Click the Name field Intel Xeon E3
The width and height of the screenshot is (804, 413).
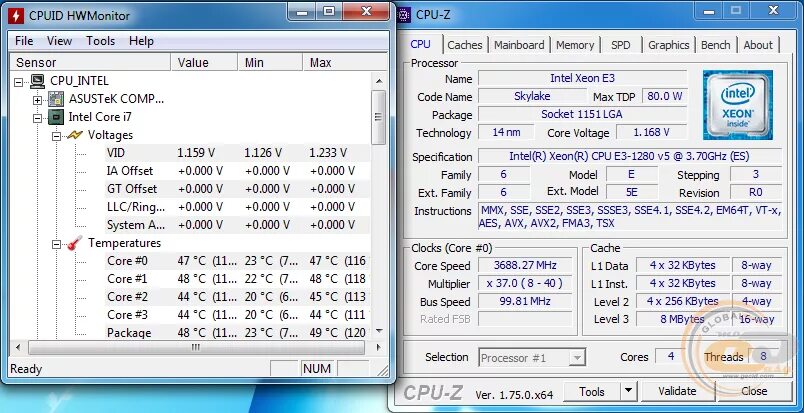[582, 78]
